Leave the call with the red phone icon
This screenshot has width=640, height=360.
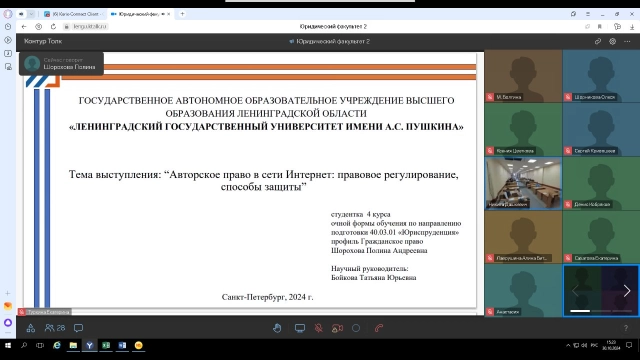click(x=379, y=328)
